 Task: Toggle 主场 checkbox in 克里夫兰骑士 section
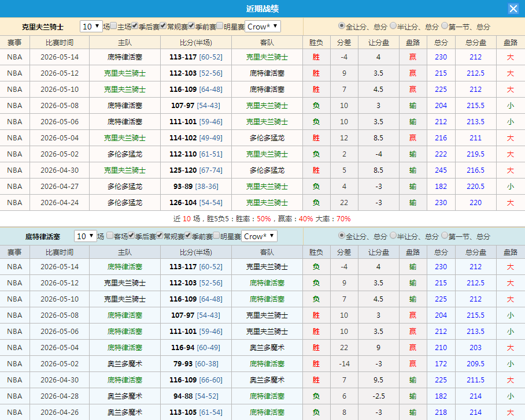[114, 26]
